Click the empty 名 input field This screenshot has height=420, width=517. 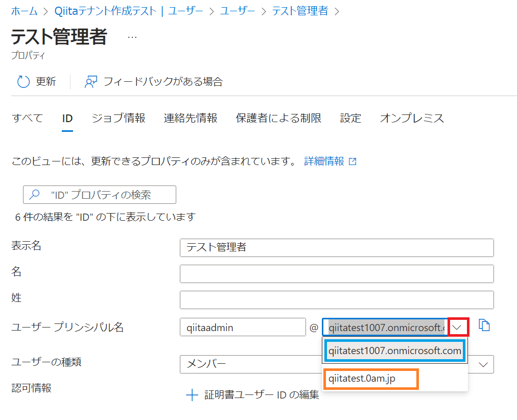[x=337, y=274]
